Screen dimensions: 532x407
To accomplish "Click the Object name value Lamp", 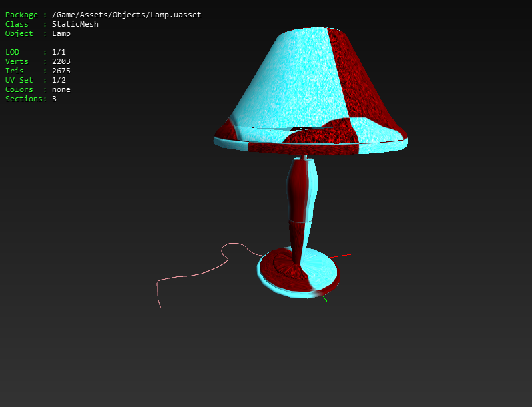I will pyautogui.click(x=61, y=33).
